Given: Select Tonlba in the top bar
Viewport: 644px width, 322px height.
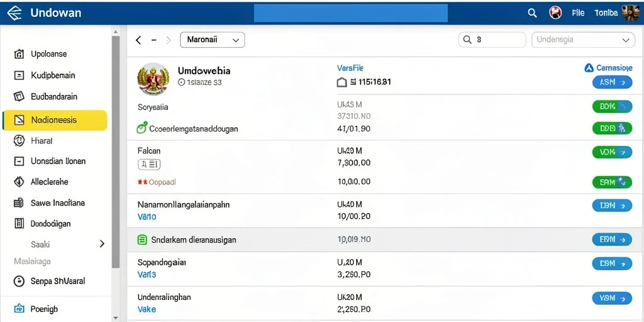Looking at the screenshot, I should [x=606, y=13].
